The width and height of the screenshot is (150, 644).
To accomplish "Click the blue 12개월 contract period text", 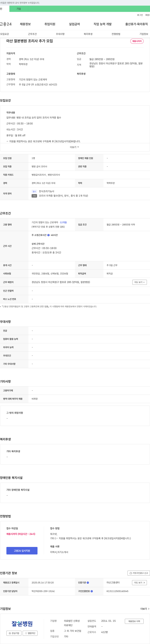I will (x=63, y=222).
